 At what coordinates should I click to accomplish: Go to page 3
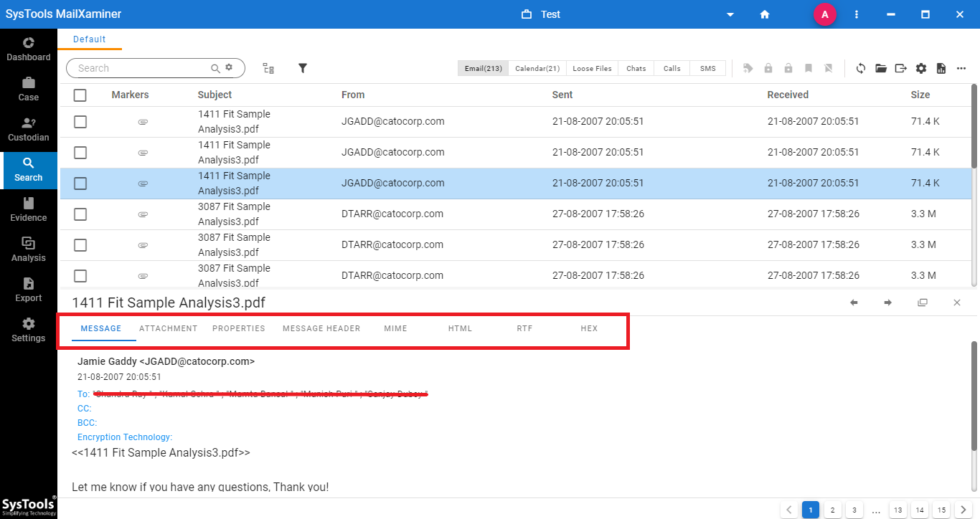(854, 510)
